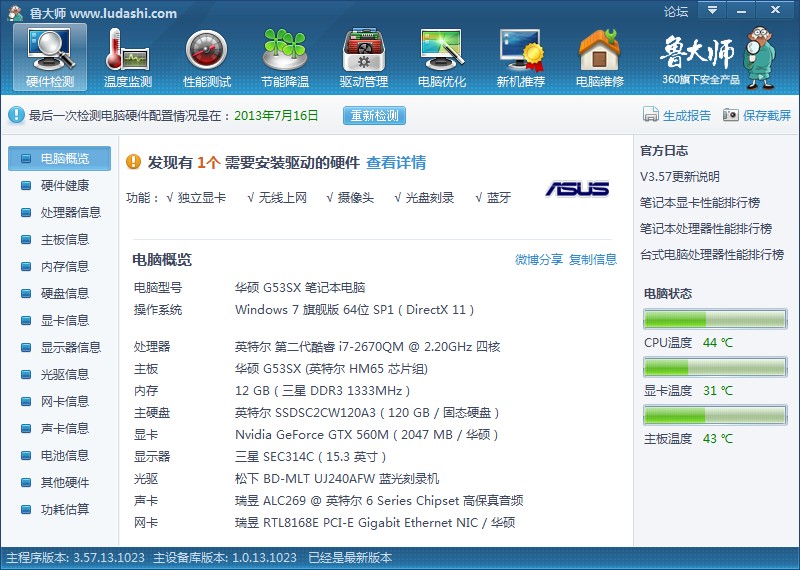The image size is (800, 570).
Task: Select the 电脑优化 optimization icon
Action: (x=442, y=56)
